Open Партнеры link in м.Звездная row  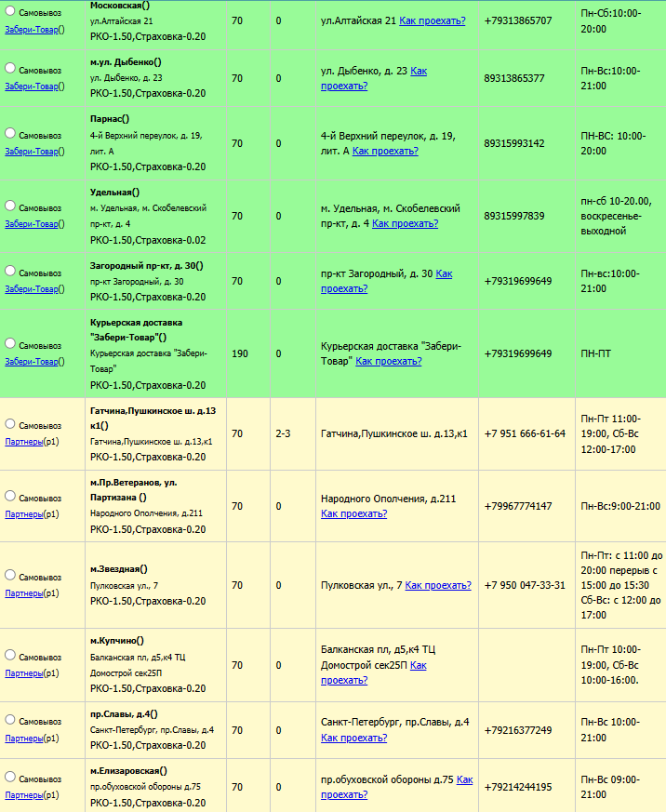[x=24, y=593]
